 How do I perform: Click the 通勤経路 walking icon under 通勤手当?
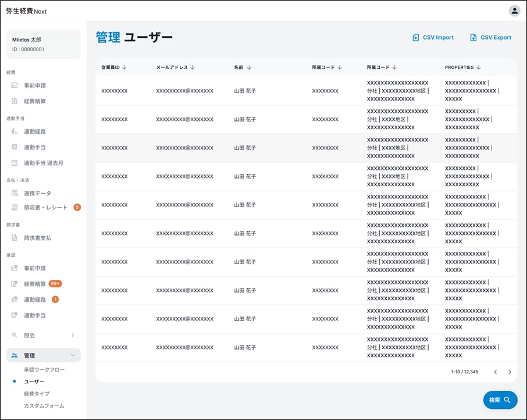tap(15, 131)
